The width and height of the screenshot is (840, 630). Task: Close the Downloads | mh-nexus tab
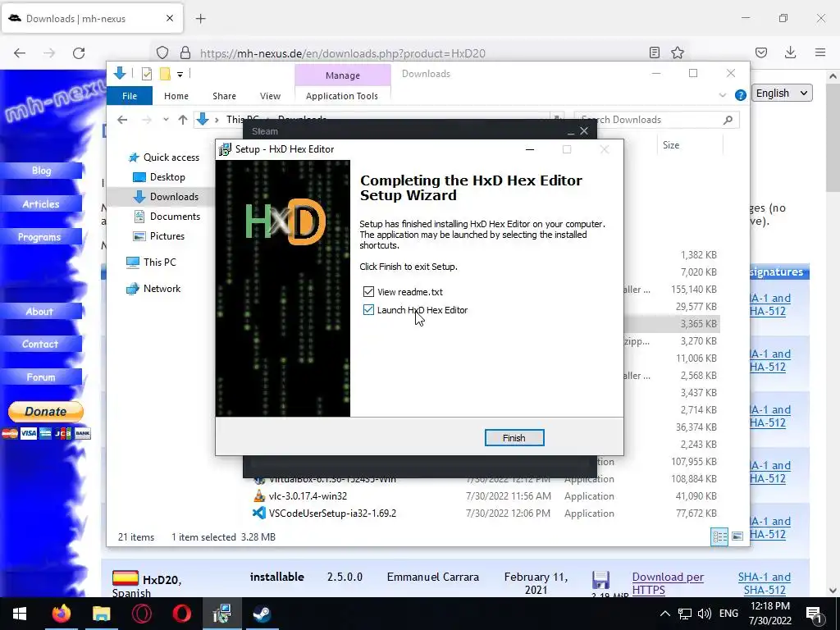click(x=170, y=18)
